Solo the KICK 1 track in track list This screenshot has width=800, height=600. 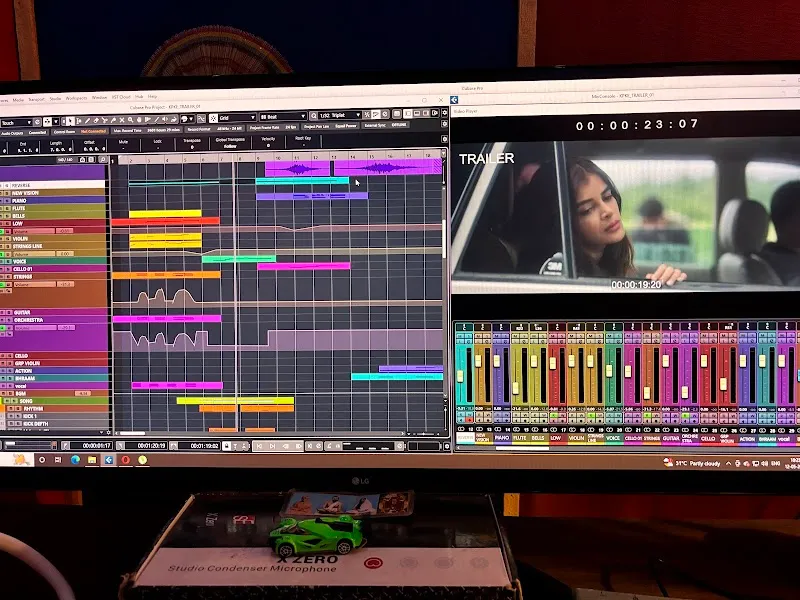[x=18, y=416]
